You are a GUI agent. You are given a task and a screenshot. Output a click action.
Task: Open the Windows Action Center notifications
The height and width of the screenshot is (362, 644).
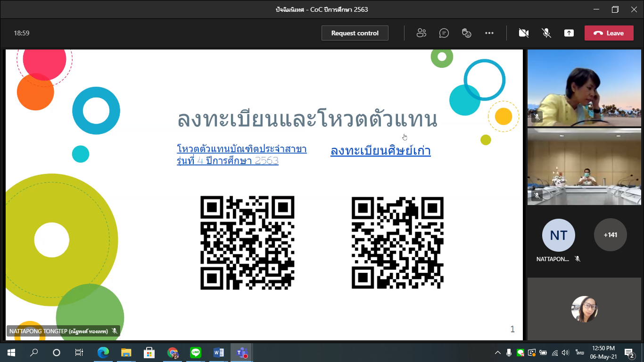(x=629, y=353)
